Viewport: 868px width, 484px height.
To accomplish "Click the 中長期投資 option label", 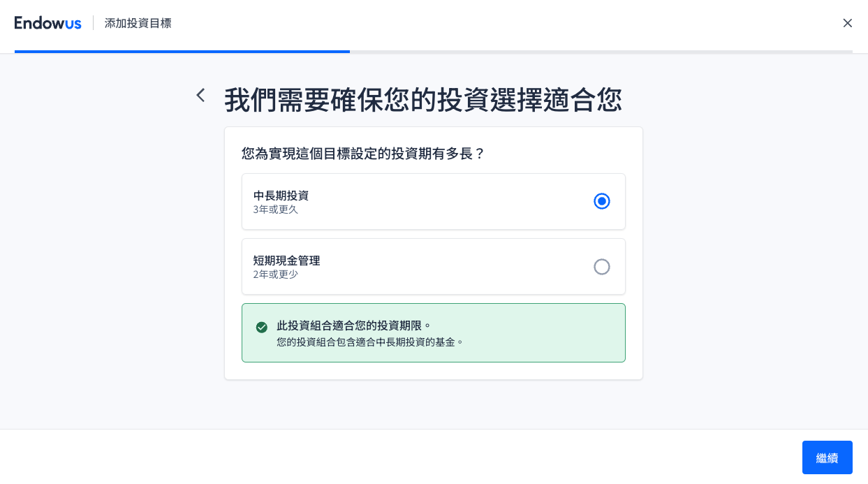I will (281, 196).
